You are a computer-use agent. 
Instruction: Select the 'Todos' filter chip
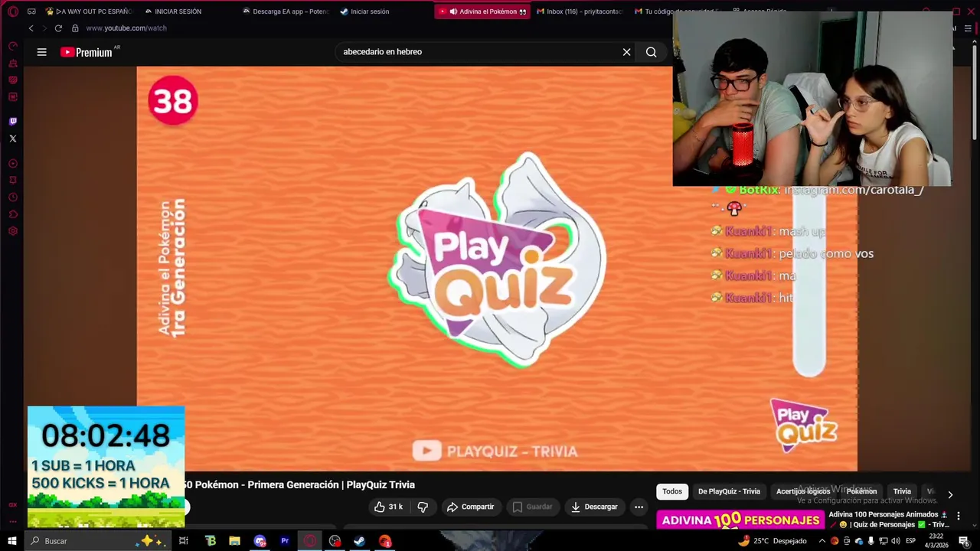point(672,491)
